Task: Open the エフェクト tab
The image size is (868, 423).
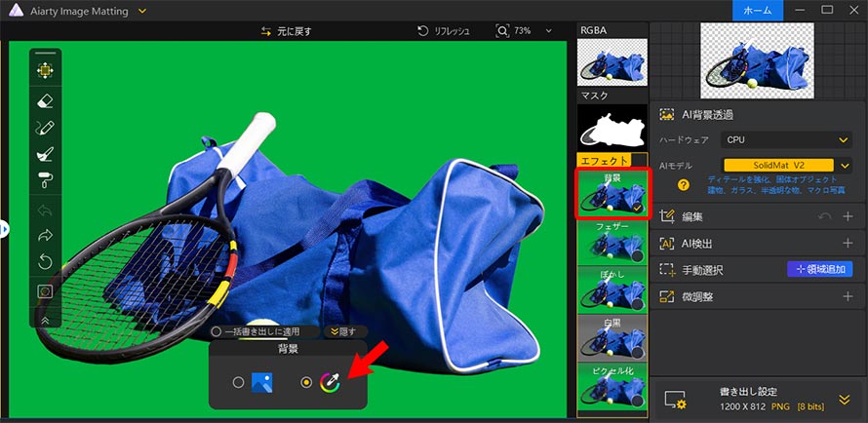Action: click(x=604, y=161)
